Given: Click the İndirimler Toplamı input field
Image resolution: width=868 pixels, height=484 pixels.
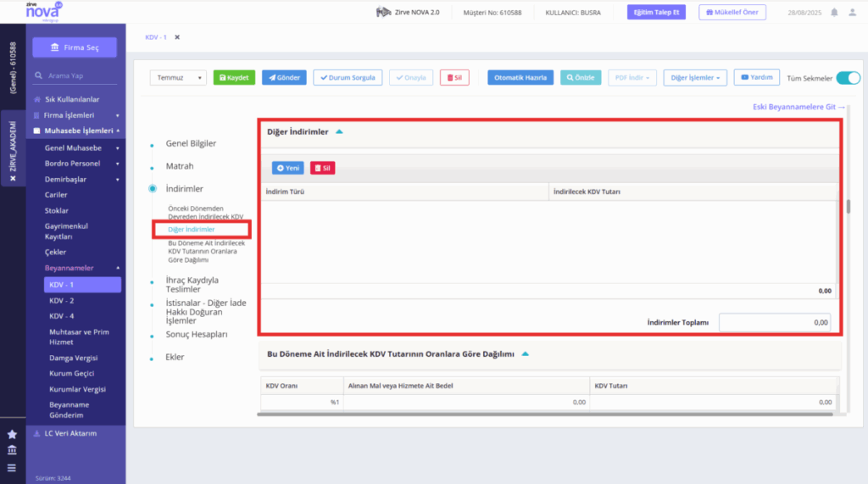Looking at the screenshot, I should point(775,322).
